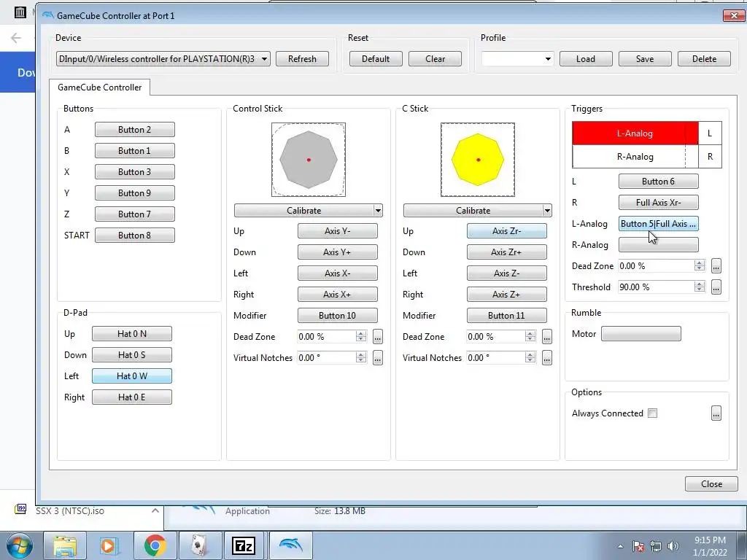The image size is (747, 560).
Task: Click the network tray icon
Action: (656, 546)
